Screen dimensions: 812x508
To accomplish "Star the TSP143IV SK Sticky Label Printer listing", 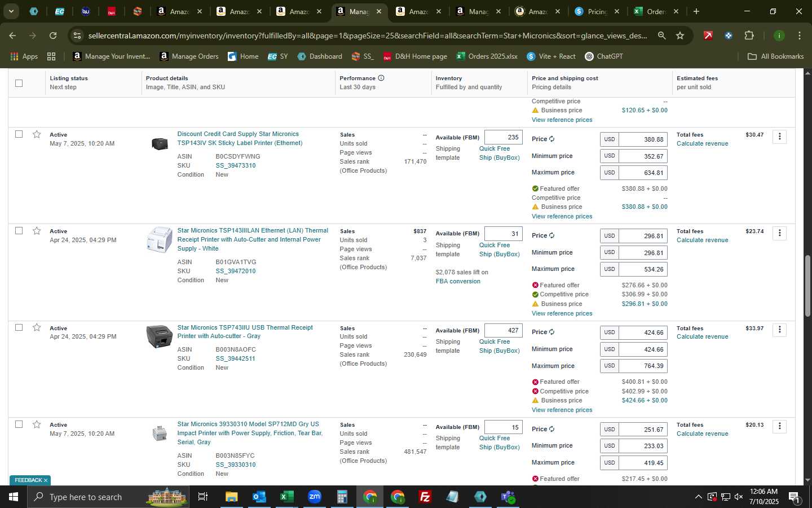I will pyautogui.click(x=37, y=134).
